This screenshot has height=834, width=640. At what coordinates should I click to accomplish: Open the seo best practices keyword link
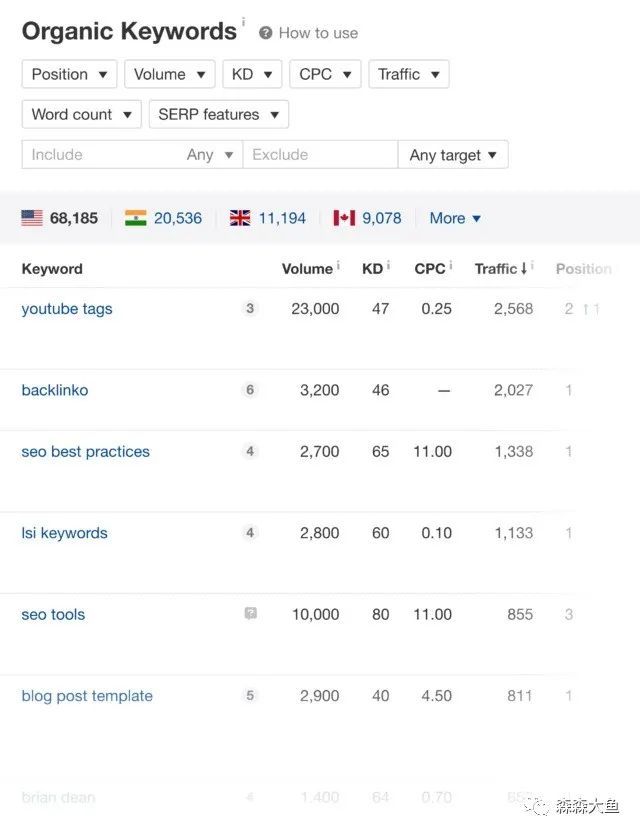[86, 452]
